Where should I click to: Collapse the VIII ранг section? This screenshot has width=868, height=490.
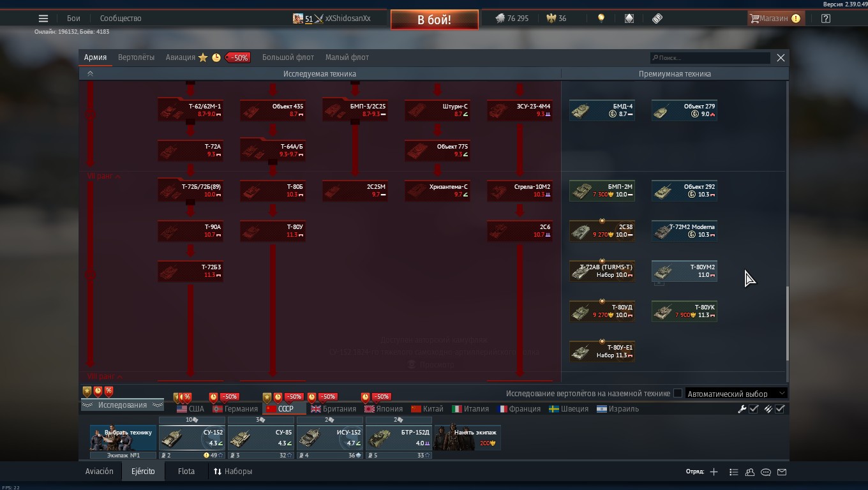[x=105, y=376]
